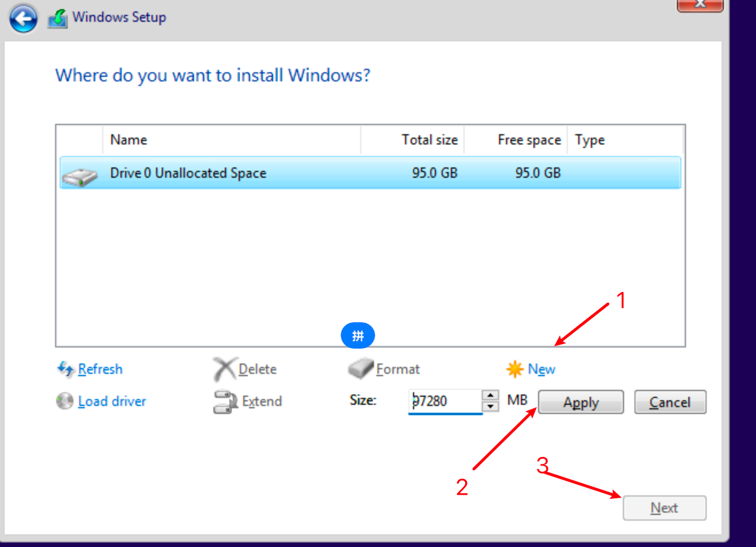
Task: Increase size with the up spinner arrow
Action: point(490,396)
